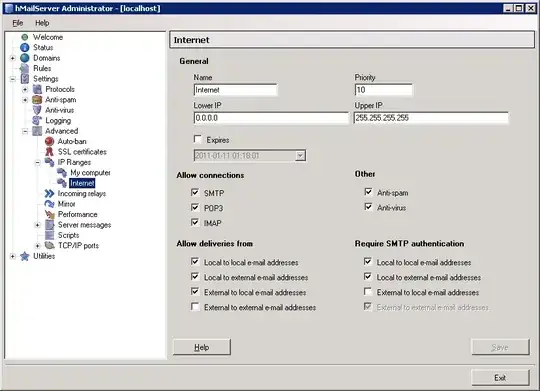Click the Status info icon
Viewport: 540px width, 391px height.
click(x=24, y=47)
